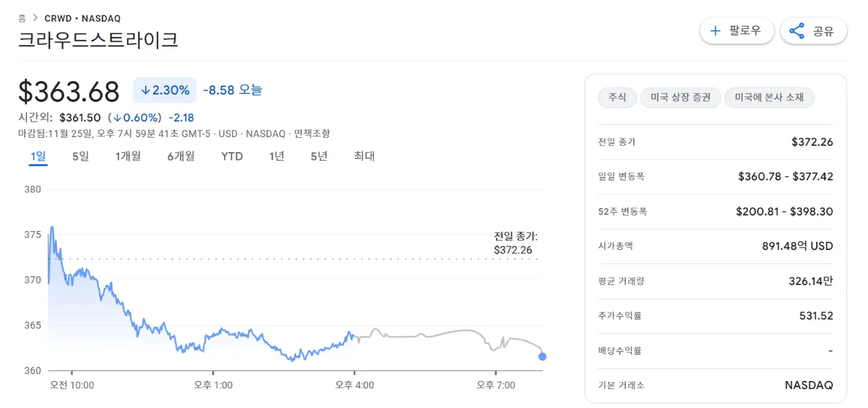Click the 미국에 본사 소재 chip
Image resolution: width=868 pixels, height=408 pixels.
[769, 97]
